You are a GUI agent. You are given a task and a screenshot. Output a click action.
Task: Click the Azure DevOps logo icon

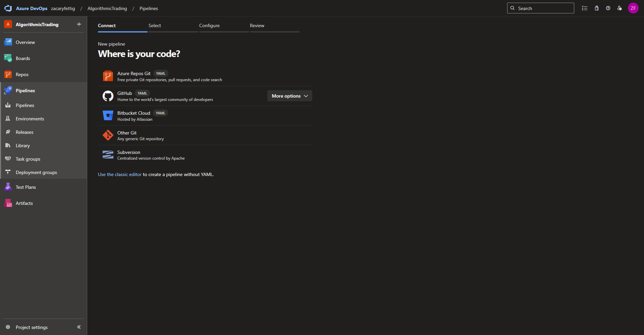coord(8,8)
